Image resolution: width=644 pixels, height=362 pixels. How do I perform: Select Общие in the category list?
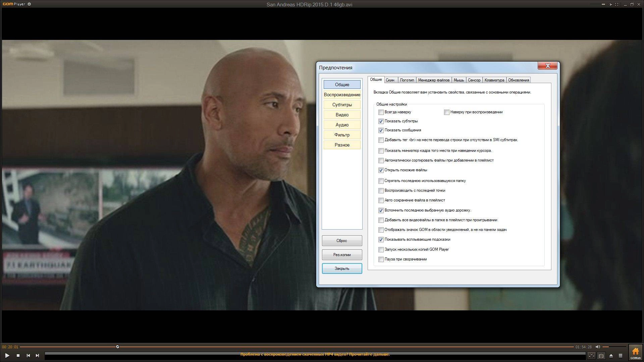[342, 84]
